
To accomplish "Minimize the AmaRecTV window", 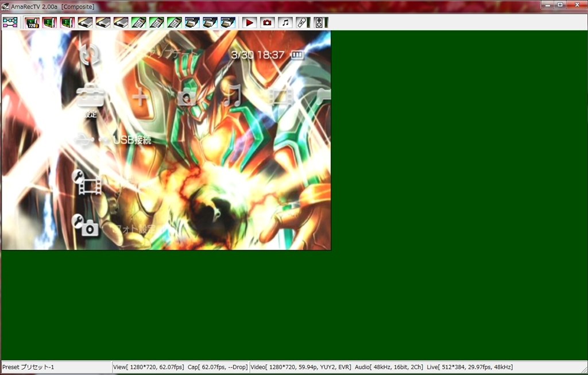I will 548,5.
